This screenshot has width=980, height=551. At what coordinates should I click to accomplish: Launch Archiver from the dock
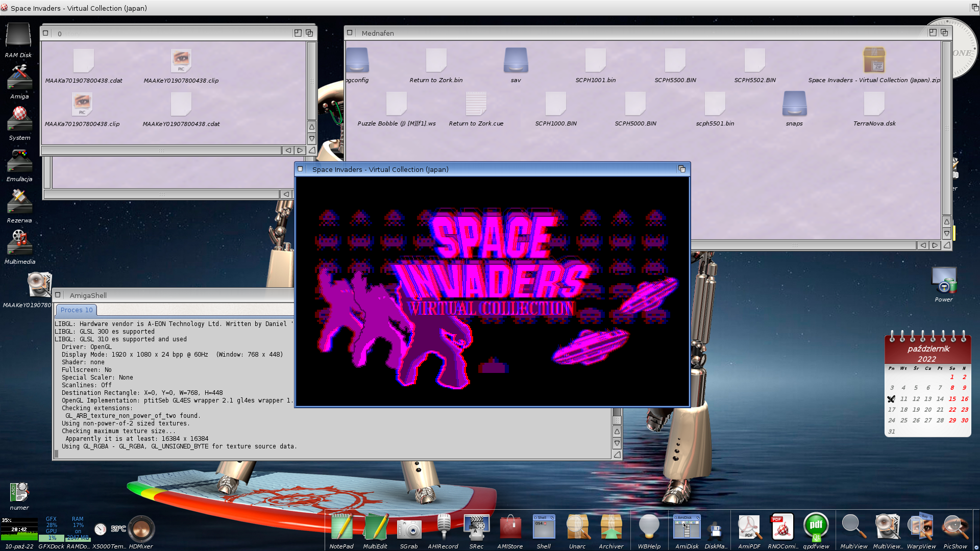click(x=611, y=528)
